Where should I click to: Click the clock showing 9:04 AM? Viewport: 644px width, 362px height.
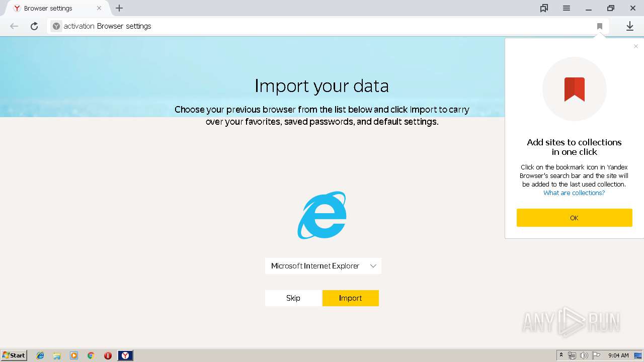[618, 355]
